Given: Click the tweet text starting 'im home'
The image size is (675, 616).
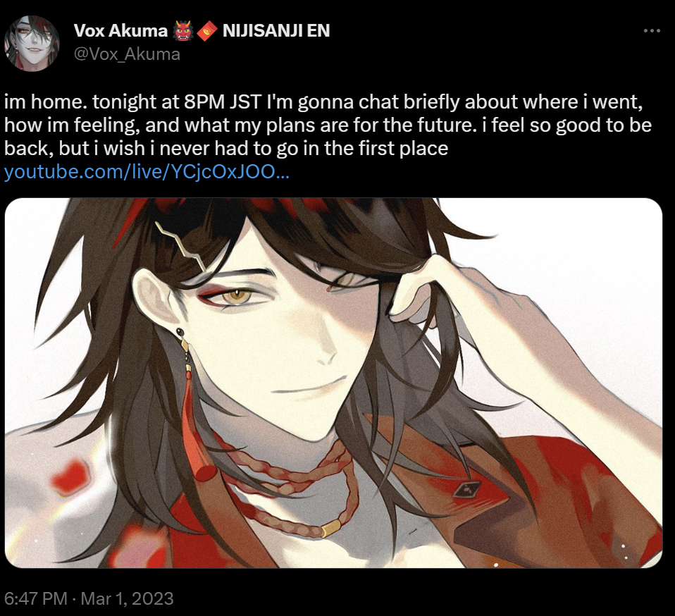Looking at the screenshot, I should (x=328, y=125).
